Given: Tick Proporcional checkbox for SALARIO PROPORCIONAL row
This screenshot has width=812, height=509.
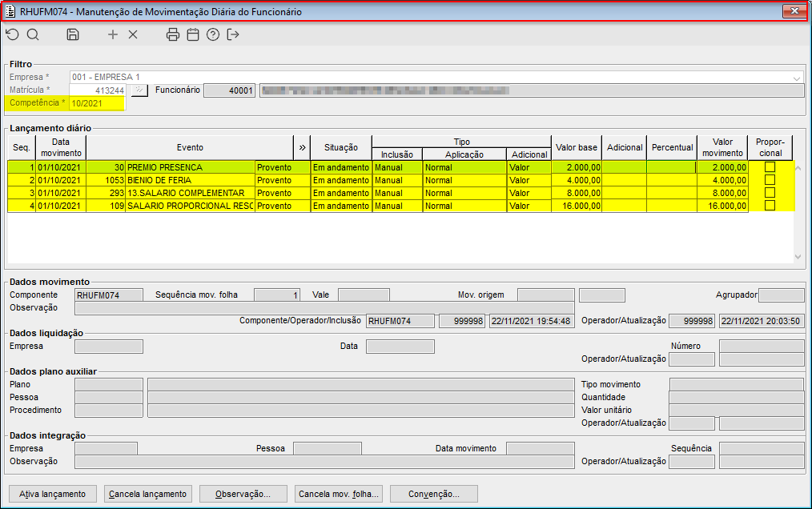Looking at the screenshot, I should point(770,206).
